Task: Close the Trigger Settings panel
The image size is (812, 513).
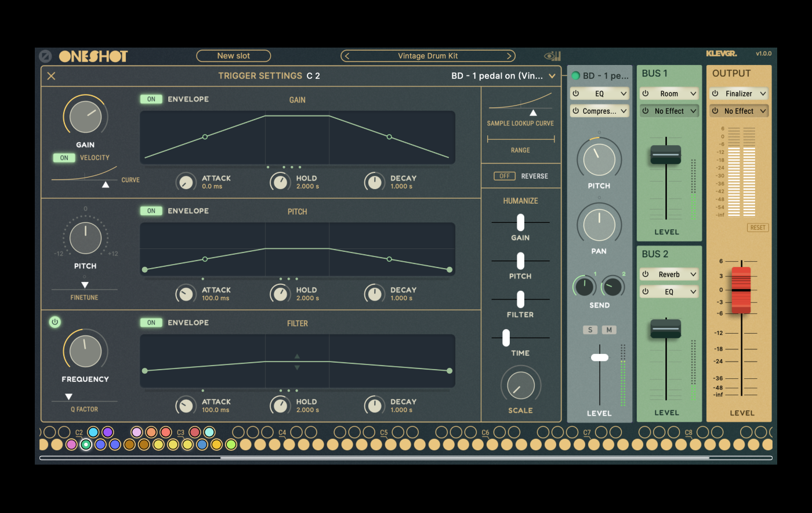Action: (x=51, y=76)
